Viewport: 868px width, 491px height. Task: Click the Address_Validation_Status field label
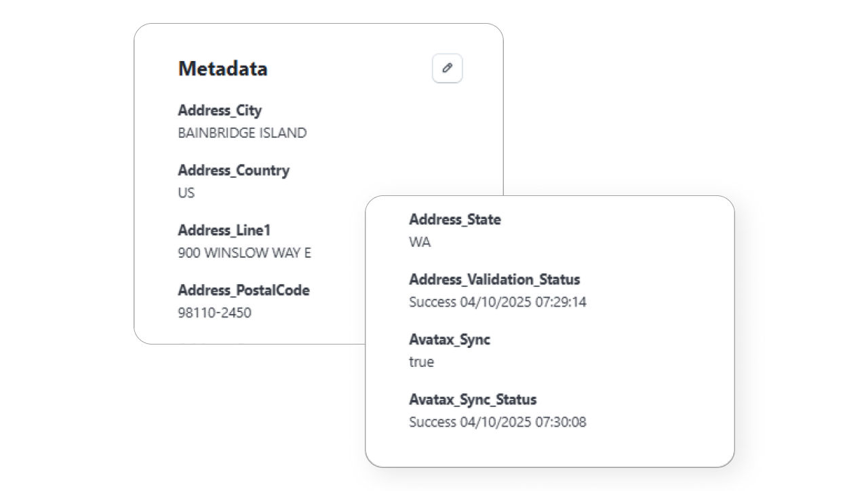(494, 279)
